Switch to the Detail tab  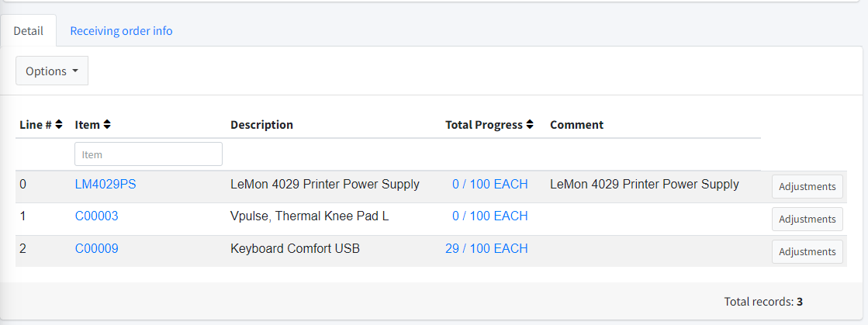(x=28, y=31)
